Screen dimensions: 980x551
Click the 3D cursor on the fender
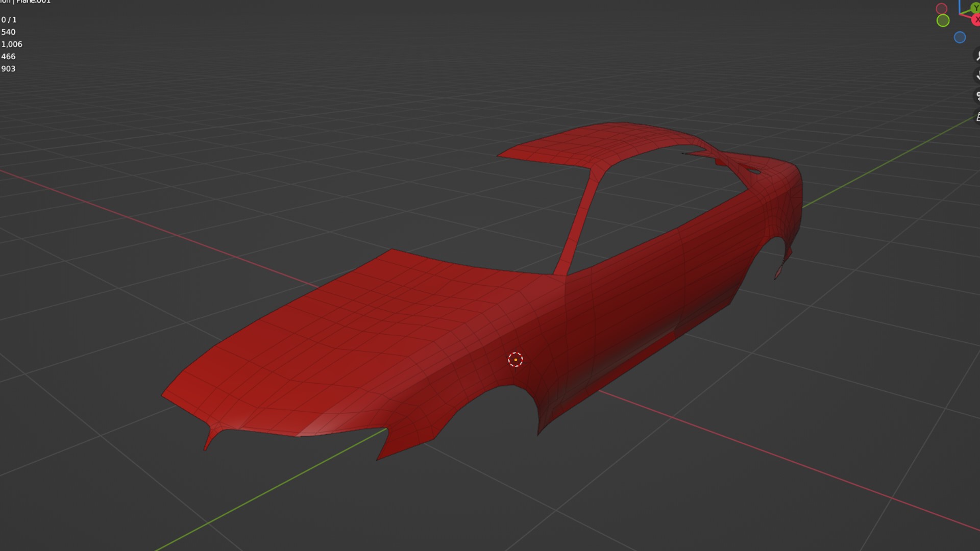(516, 360)
